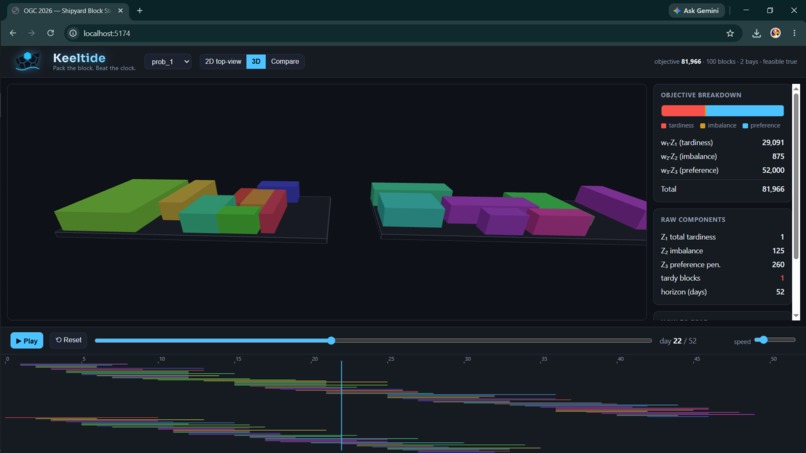Viewport: 806px width, 453px height.
Task: Select the 3D view tab
Action: tap(255, 61)
